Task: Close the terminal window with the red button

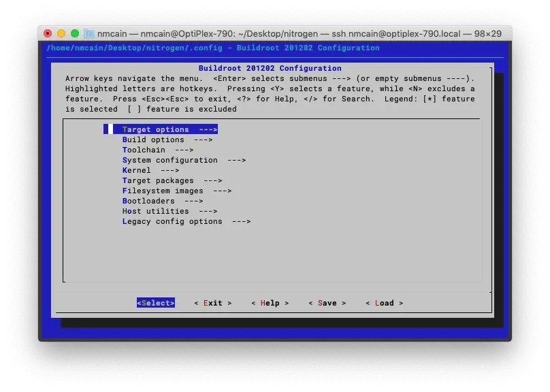Action: (48, 33)
